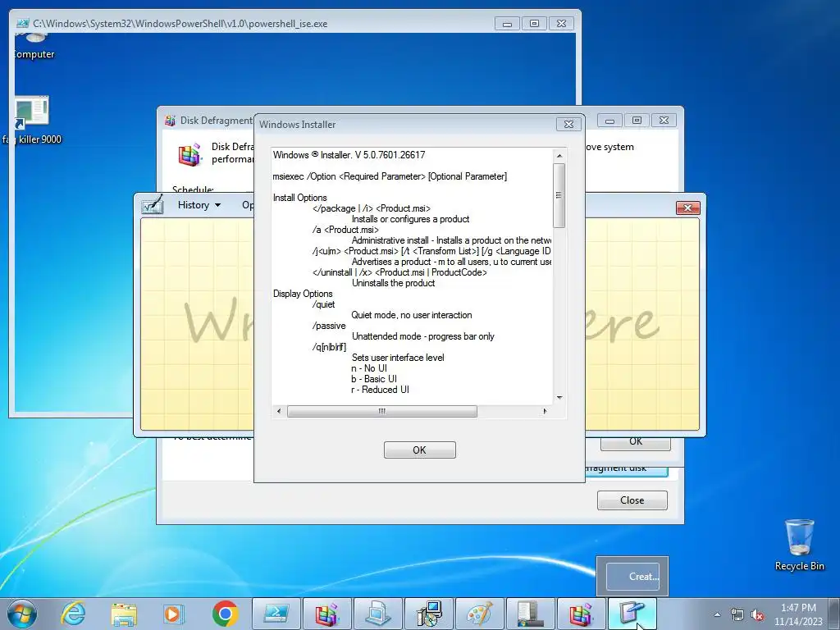The height and width of the screenshot is (630, 840).
Task: Switch to the Paint taskbar button
Action: pyautogui.click(x=480, y=614)
